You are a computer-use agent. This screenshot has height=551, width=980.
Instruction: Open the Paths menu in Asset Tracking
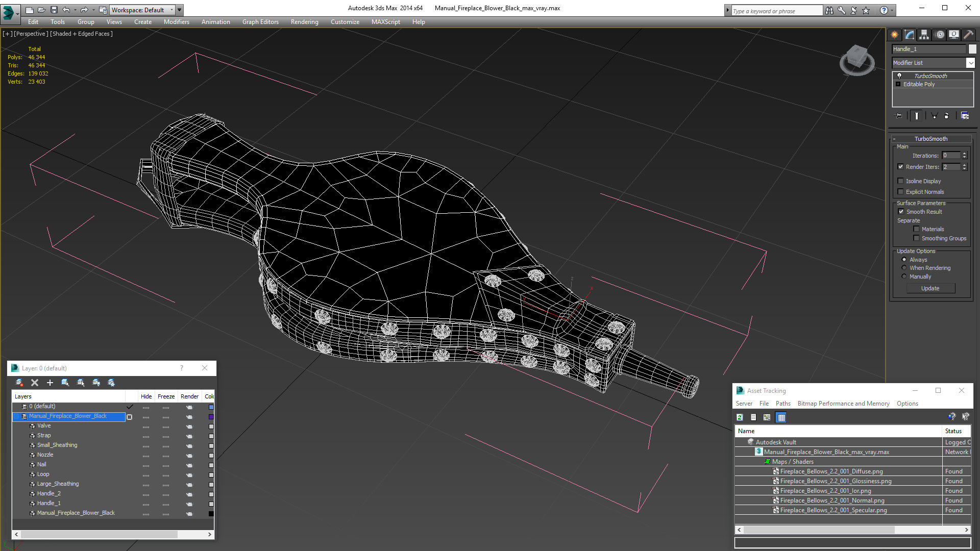click(783, 404)
